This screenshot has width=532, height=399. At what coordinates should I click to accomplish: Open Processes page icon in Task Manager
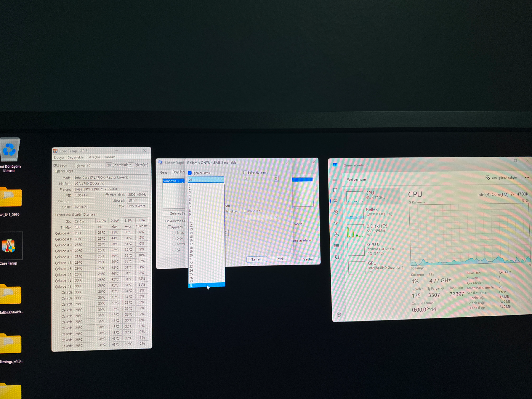click(335, 190)
